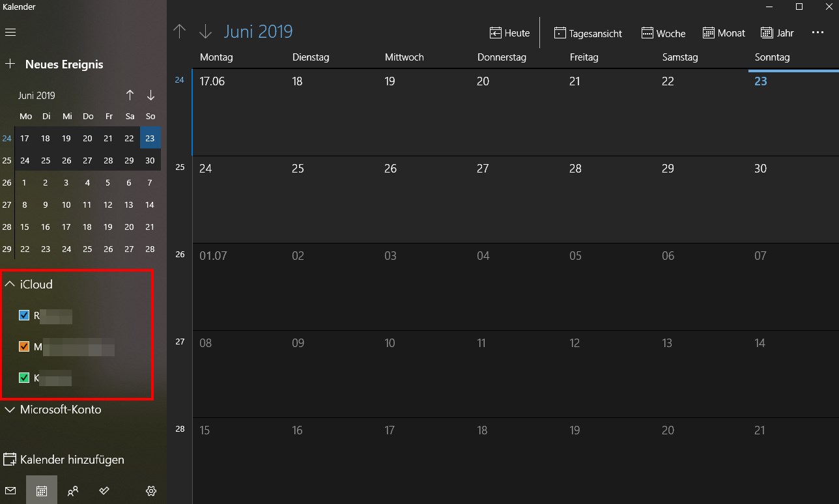The height and width of the screenshot is (504, 839).
Task: Open the more options ellipsis menu
Action: click(818, 33)
